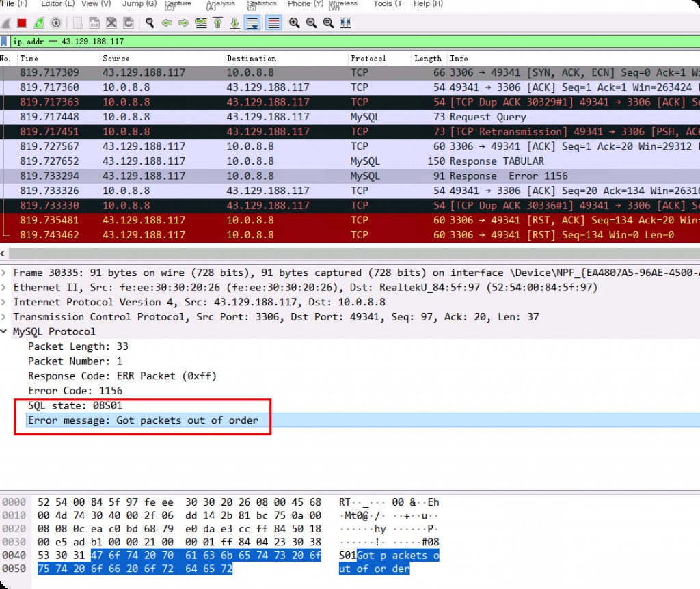700x589 pixels.
Task: Toggle packet list colorization
Action: point(273,23)
